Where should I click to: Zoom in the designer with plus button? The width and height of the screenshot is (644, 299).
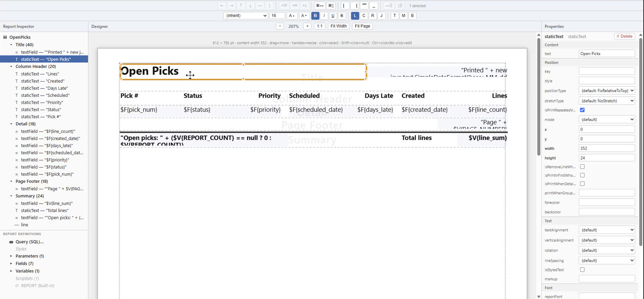(307, 26)
